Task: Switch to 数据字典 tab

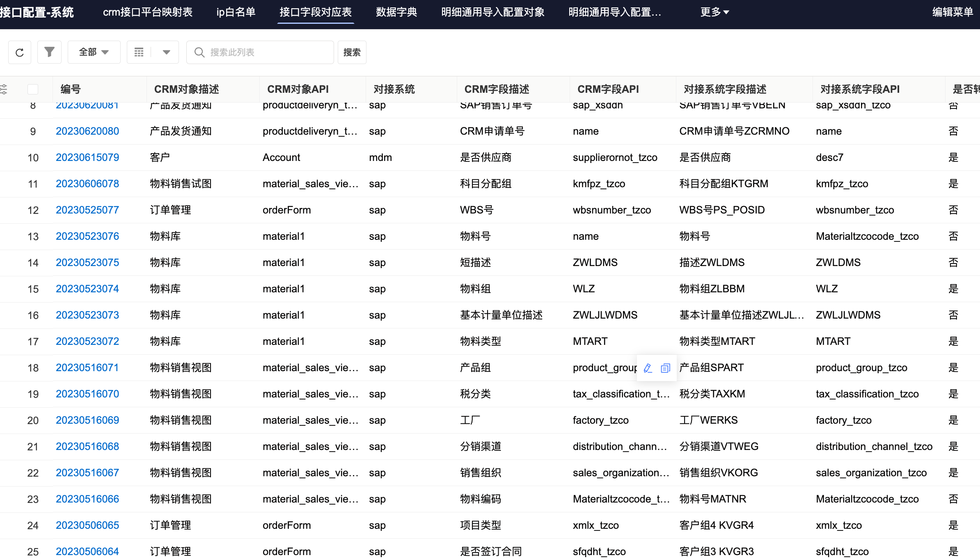Action: [x=396, y=12]
